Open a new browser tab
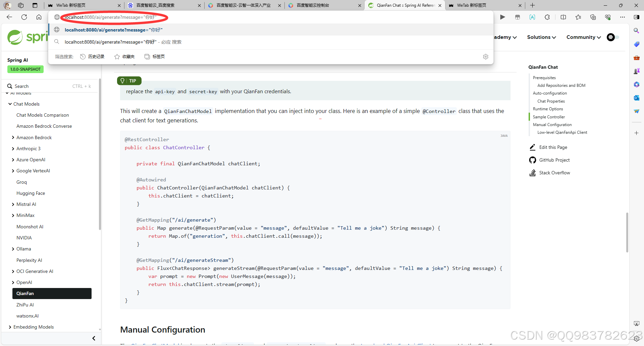Image resolution: width=644 pixels, height=346 pixels. click(x=532, y=5)
